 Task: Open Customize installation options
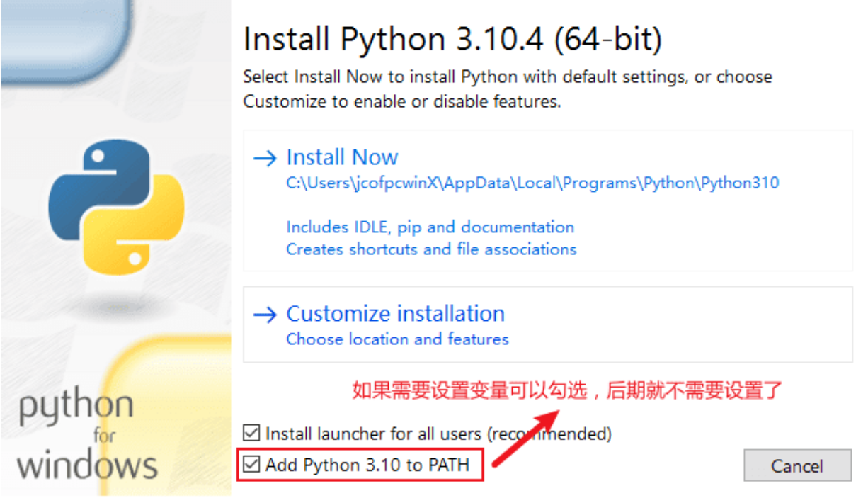(x=547, y=324)
